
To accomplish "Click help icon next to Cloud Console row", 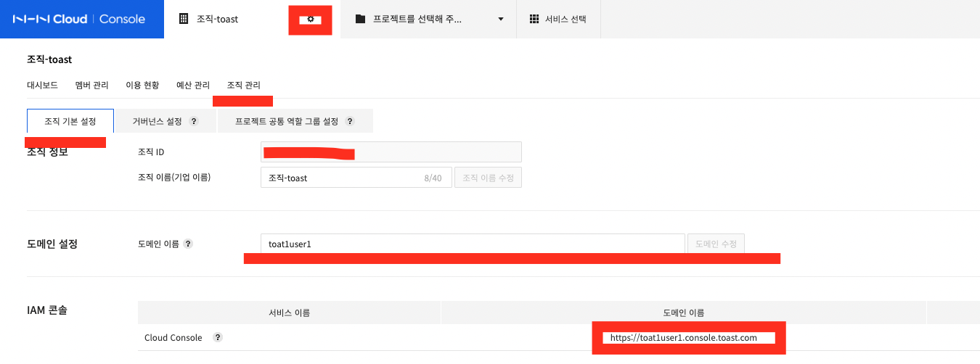I will (x=218, y=337).
